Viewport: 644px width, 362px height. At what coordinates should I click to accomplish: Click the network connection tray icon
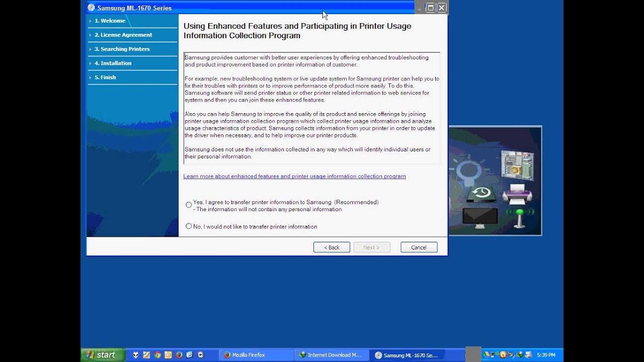pos(495,354)
